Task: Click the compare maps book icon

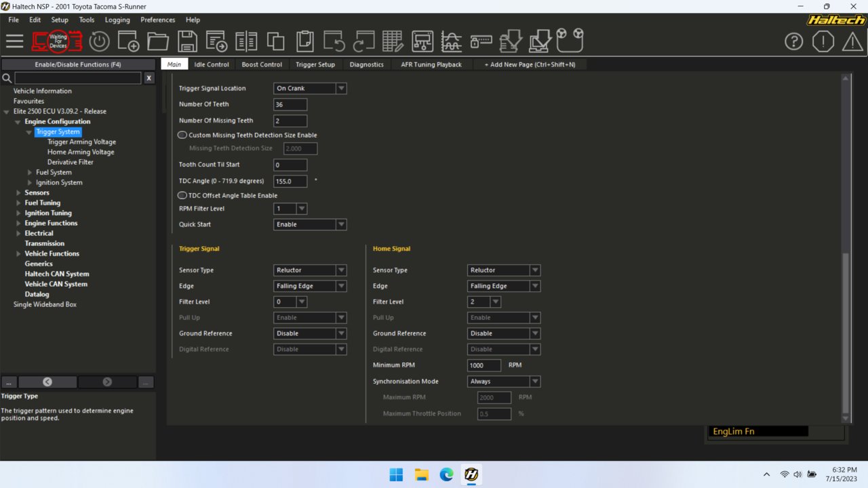Action: click(x=246, y=41)
